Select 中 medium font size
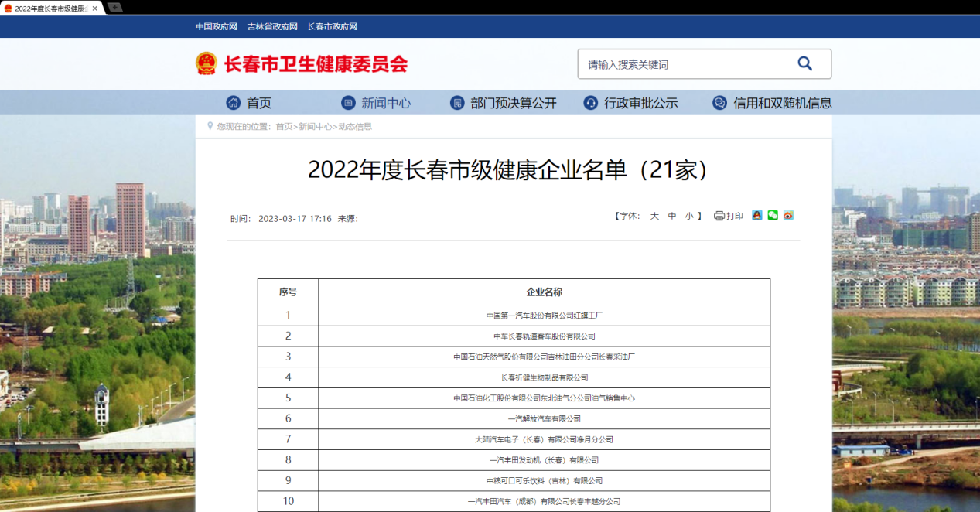 point(671,216)
